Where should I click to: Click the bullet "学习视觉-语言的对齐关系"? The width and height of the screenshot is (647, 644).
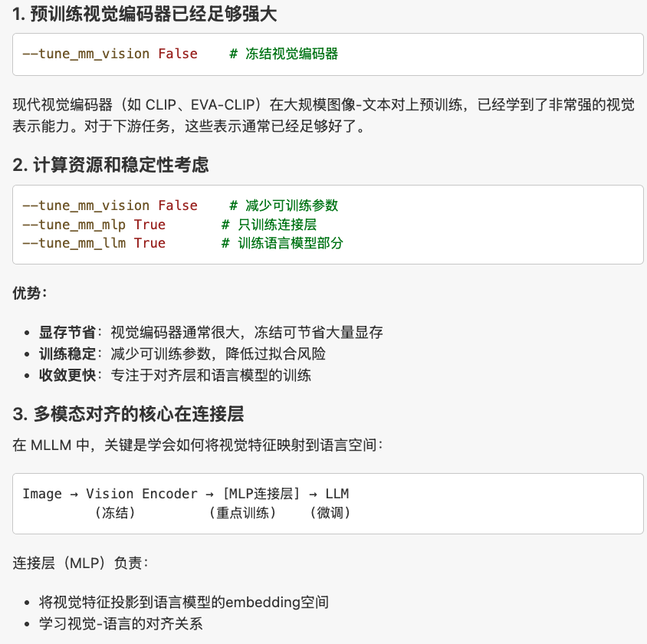[121, 623]
